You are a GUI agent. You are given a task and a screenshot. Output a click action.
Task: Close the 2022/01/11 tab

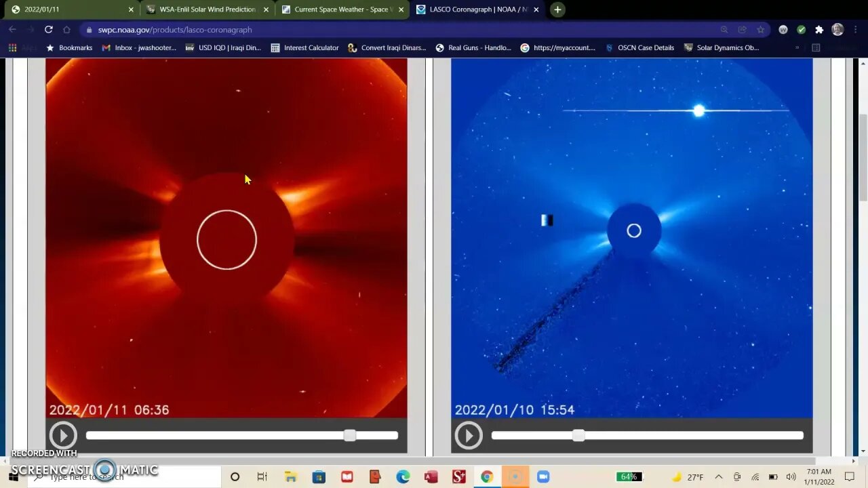click(131, 9)
